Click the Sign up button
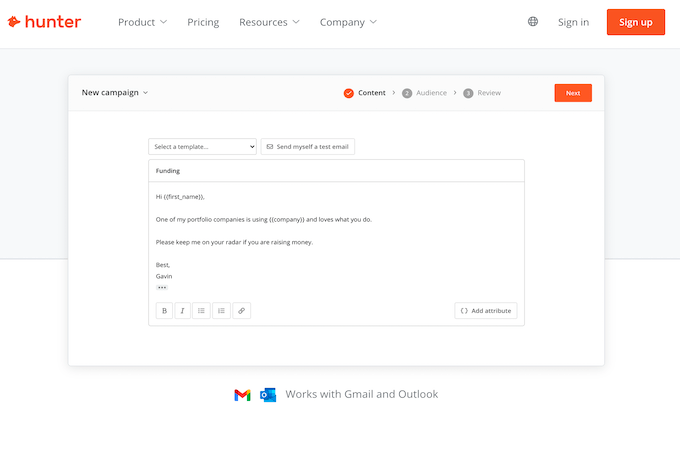 (x=635, y=22)
